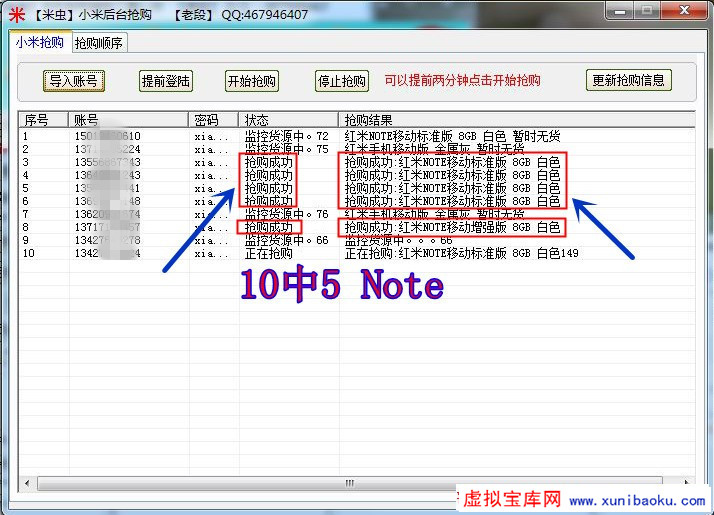
Task: Click the 抢购结果 column header
Action: pyautogui.click(x=500, y=120)
